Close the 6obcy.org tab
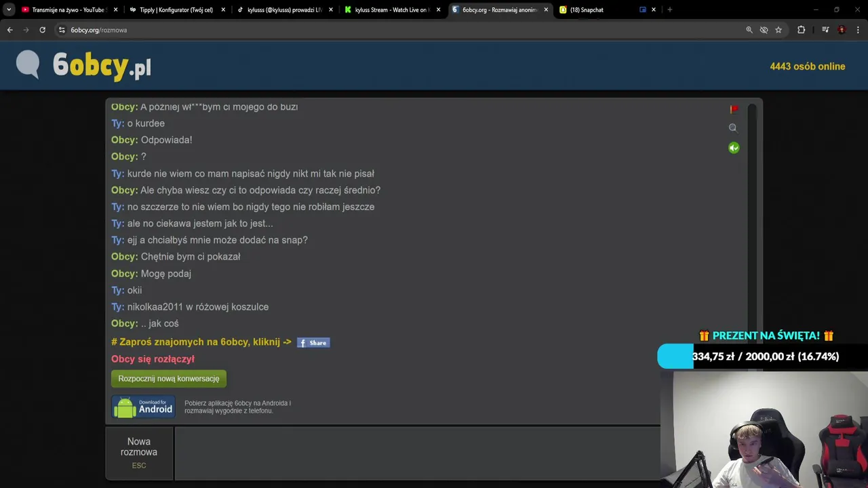 point(546,9)
